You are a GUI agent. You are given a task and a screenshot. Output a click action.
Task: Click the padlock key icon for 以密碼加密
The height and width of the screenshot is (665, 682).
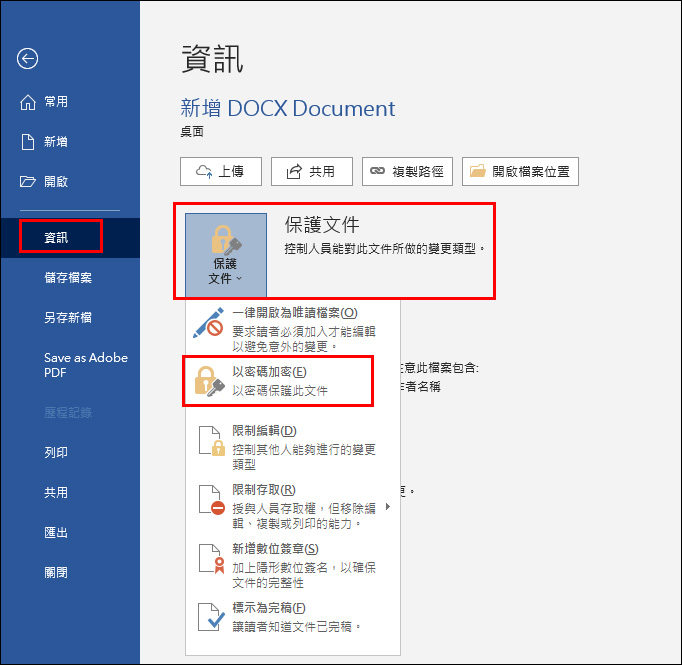209,381
